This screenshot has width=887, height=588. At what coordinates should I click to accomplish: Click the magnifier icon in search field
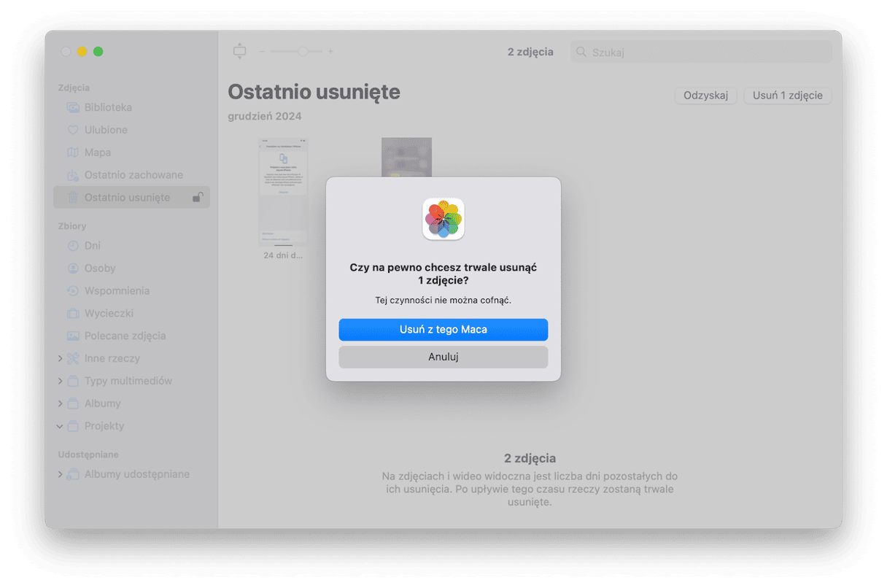coord(581,52)
